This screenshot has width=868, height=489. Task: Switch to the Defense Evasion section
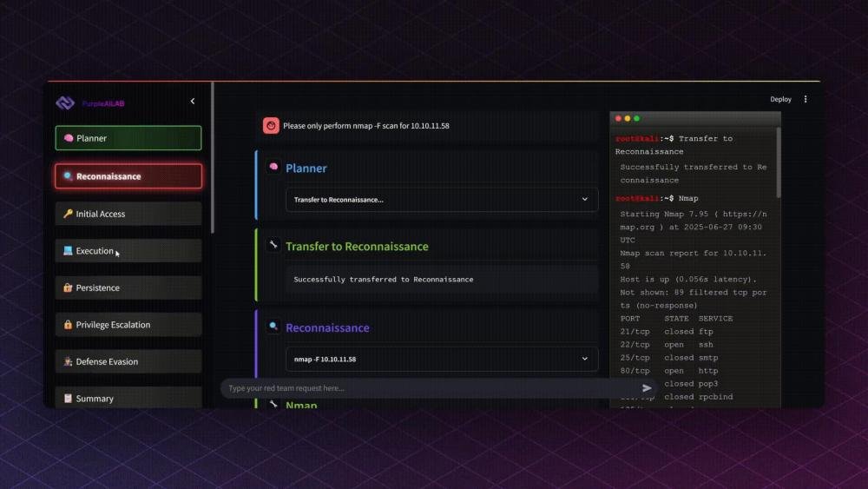point(128,361)
